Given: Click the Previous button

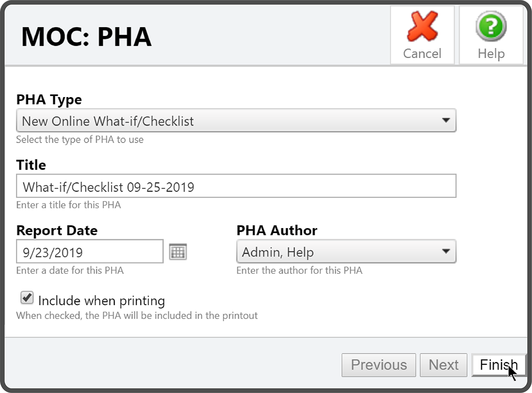Looking at the screenshot, I should pyautogui.click(x=379, y=365).
